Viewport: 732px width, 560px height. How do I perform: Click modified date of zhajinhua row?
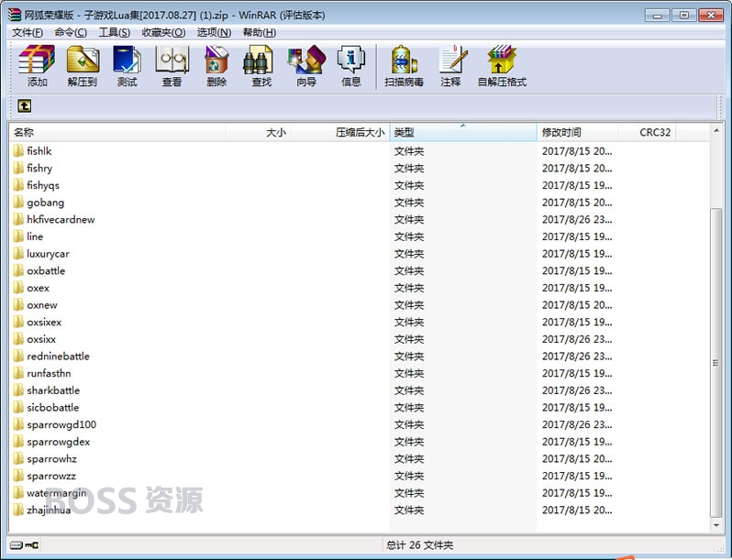click(x=577, y=511)
